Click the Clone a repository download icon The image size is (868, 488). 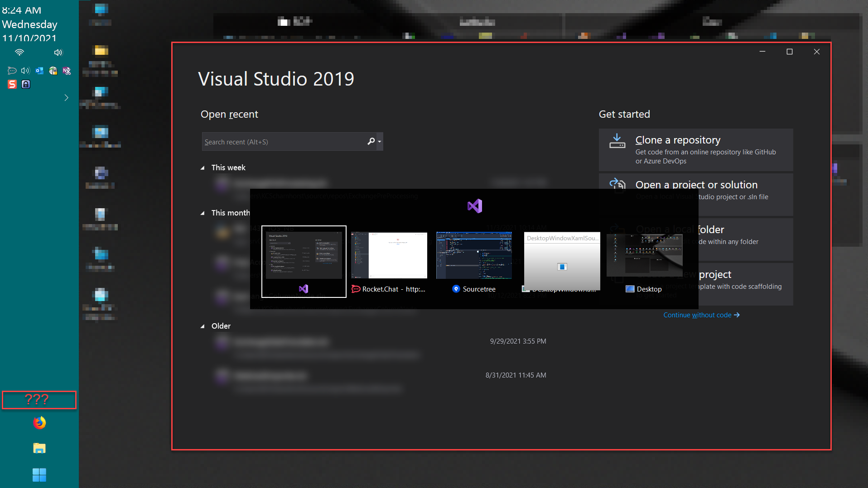coord(617,141)
